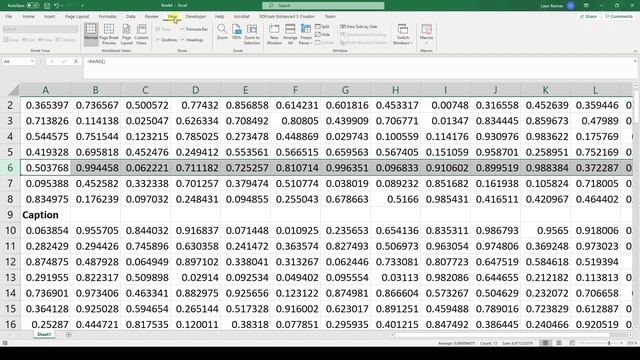The height and width of the screenshot is (360, 640).
Task: Toggle the Gridlines checkbox
Action: (x=167, y=40)
